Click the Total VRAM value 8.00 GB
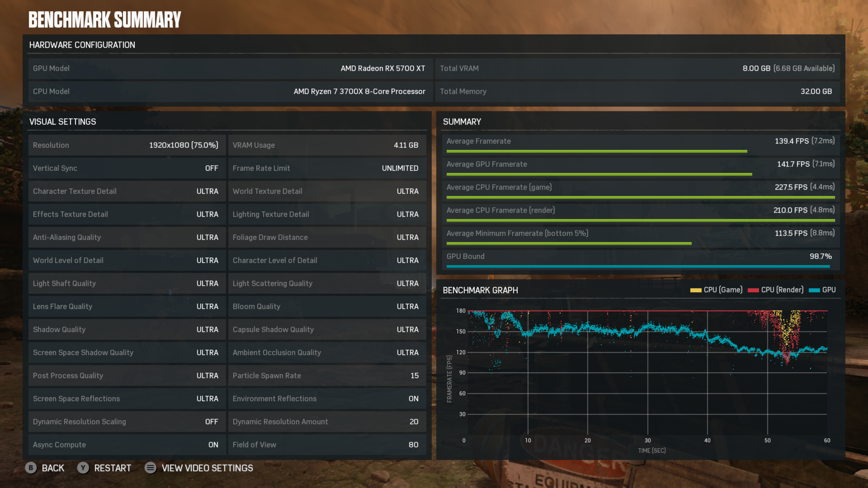 (x=756, y=68)
